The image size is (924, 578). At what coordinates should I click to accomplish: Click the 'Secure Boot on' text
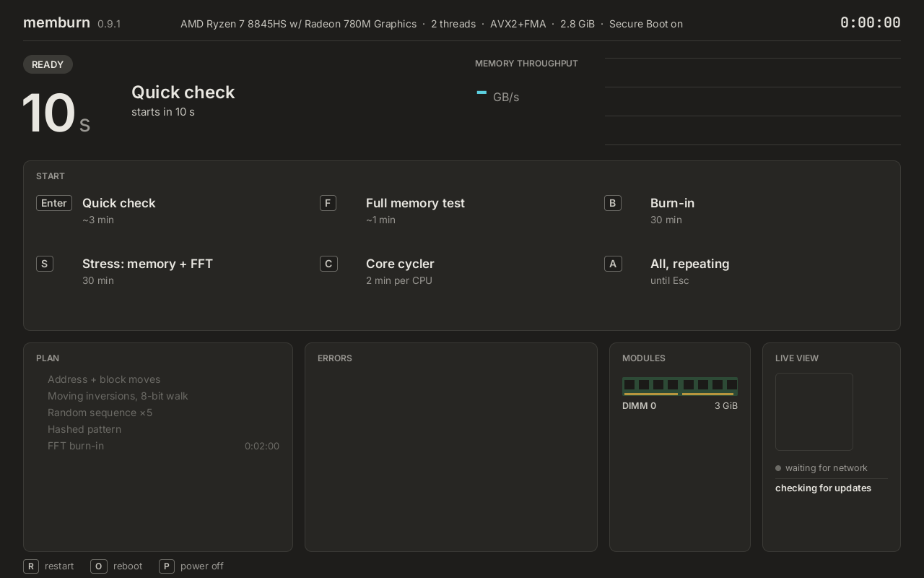(646, 24)
